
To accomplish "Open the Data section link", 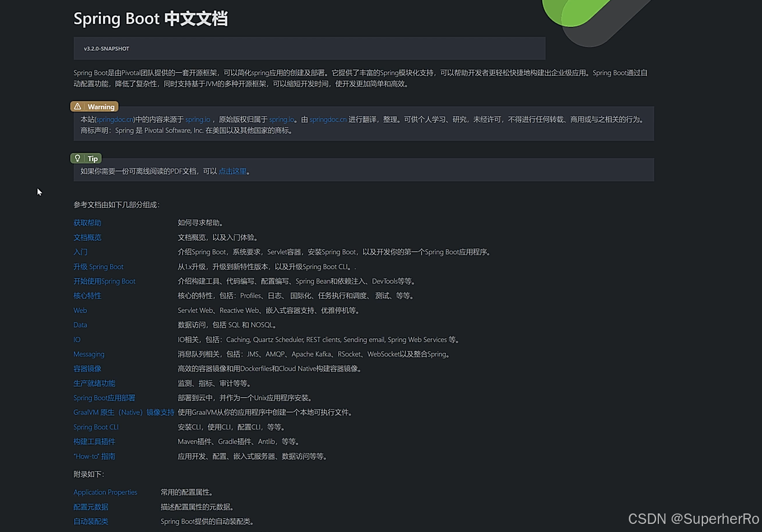I will tap(80, 325).
